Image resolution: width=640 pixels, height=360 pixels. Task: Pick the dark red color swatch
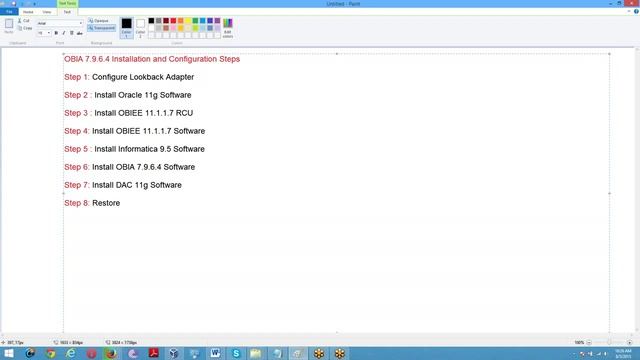pyautogui.click(x=166, y=20)
